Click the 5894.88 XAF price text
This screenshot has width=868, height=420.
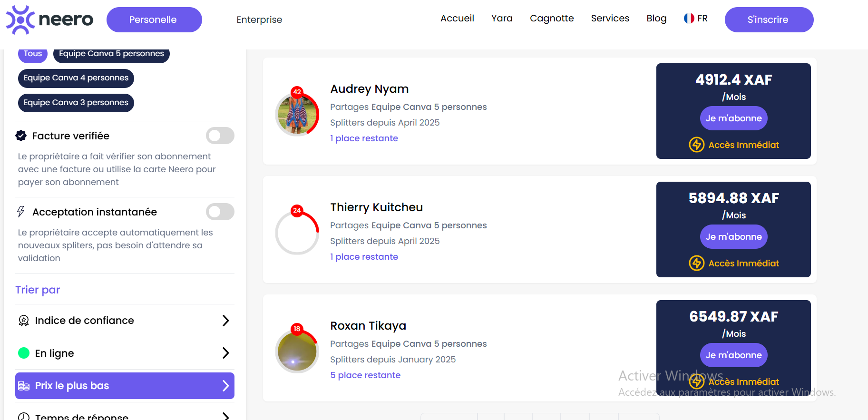coord(733,198)
